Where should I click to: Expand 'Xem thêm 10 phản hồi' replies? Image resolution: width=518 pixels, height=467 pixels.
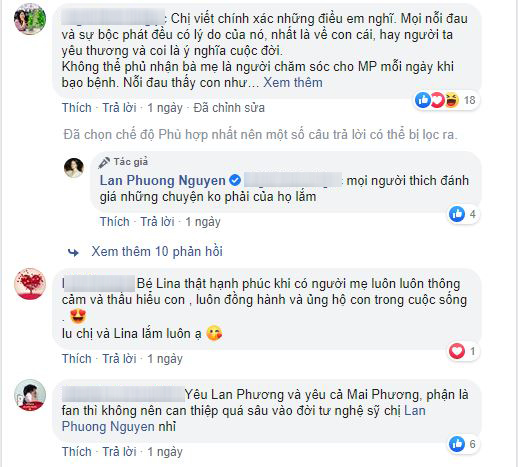(157, 251)
